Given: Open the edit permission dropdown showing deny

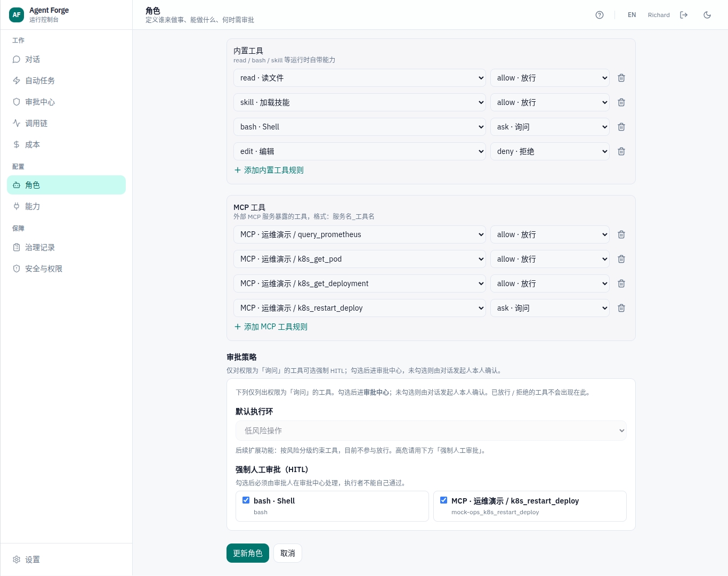Looking at the screenshot, I should click(x=550, y=151).
